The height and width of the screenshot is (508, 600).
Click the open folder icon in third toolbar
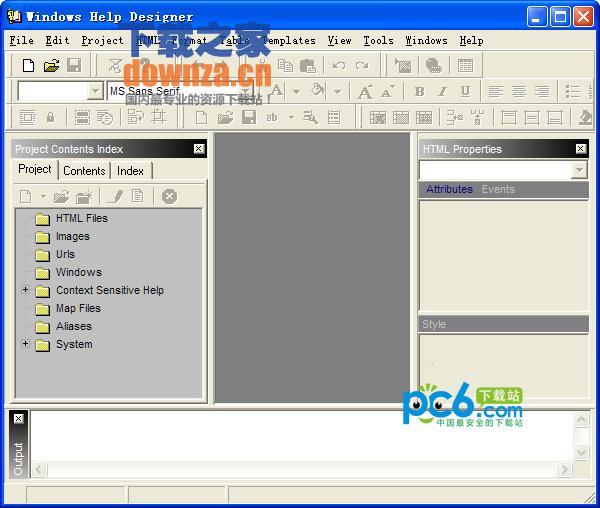pos(225,117)
